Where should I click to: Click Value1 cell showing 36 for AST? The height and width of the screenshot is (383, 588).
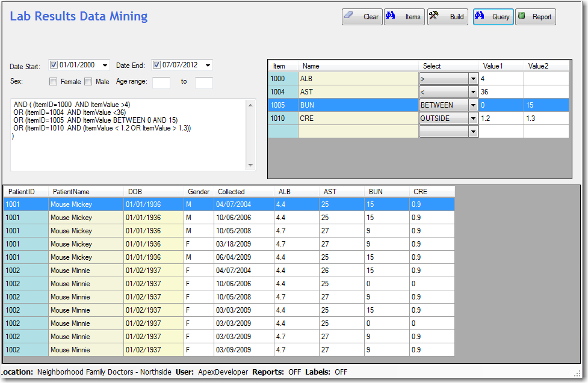coord(501,92)
